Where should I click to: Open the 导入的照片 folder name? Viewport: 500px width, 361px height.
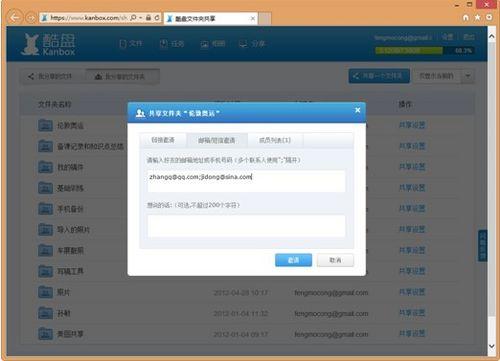tap(73, 230)
